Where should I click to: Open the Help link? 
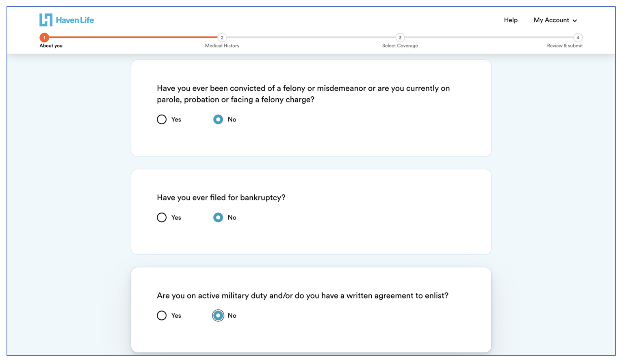click(511, 20)
